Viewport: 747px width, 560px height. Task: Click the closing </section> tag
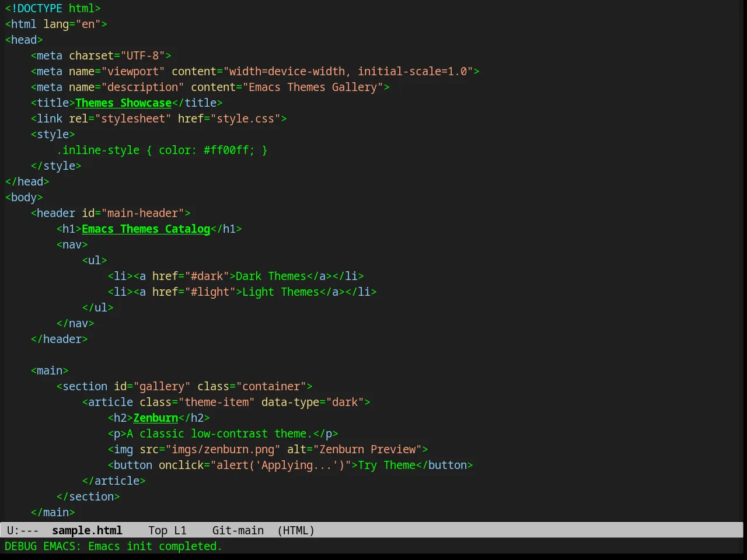tap(88, 496)
